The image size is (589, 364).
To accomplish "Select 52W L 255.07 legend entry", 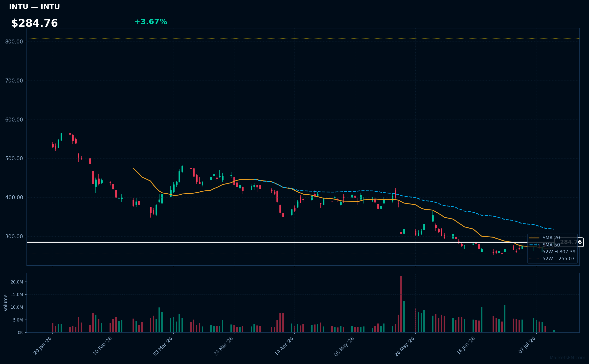I will point(552,259).
